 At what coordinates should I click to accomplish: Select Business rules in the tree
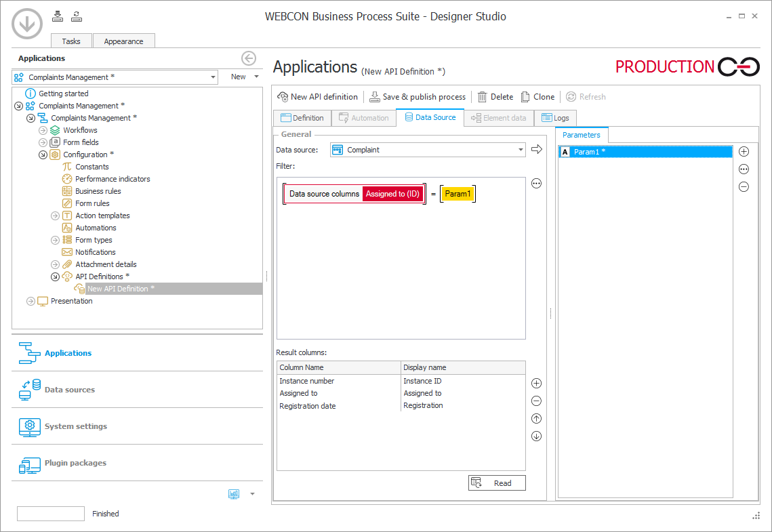(91, 191)
